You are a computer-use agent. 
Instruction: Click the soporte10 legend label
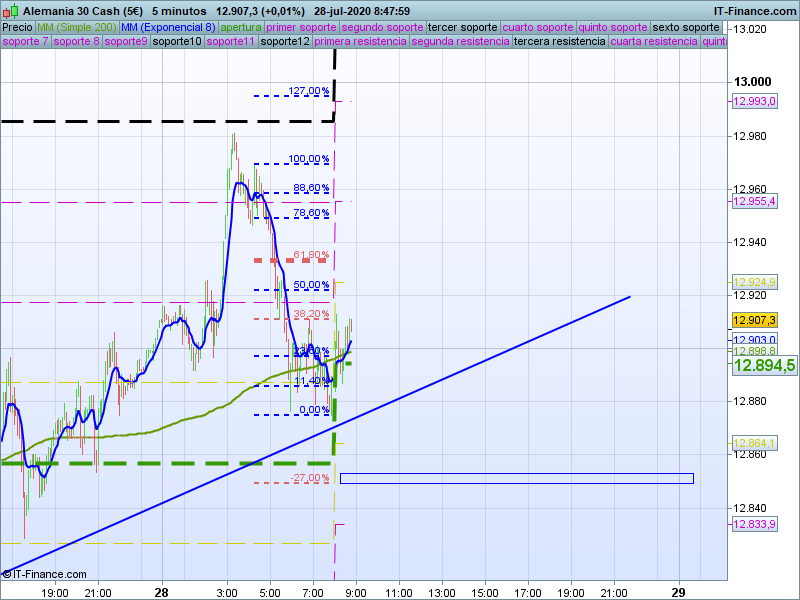[x=178, y=42]
